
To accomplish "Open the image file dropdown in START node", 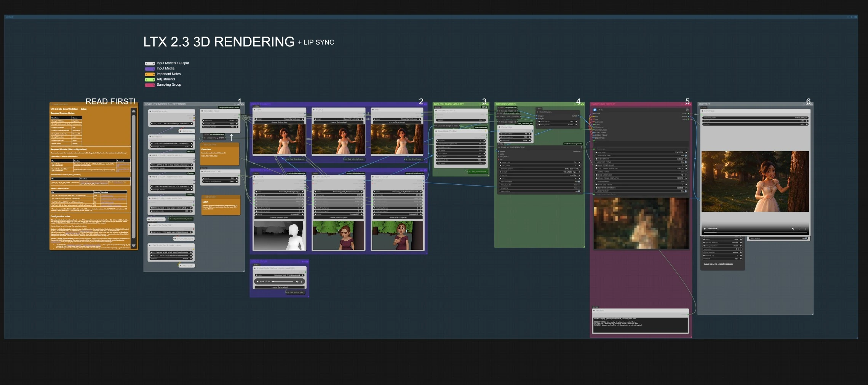I will [x=280, y=119].
